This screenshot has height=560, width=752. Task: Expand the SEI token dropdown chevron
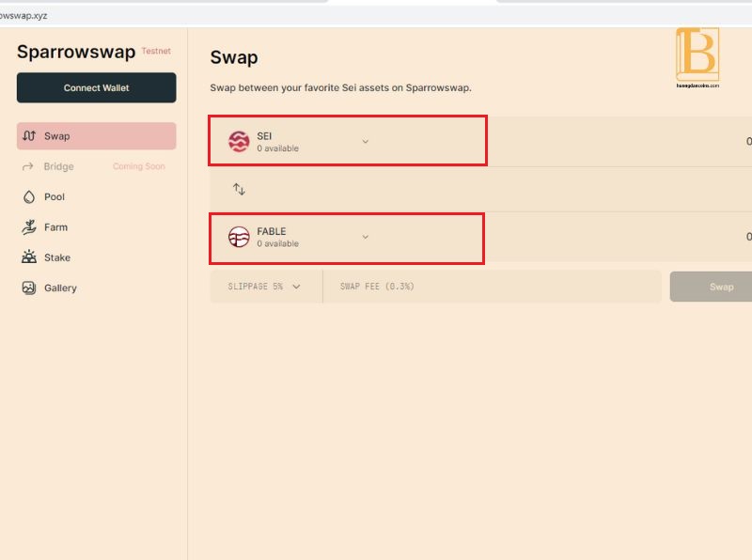pos(366,142)
